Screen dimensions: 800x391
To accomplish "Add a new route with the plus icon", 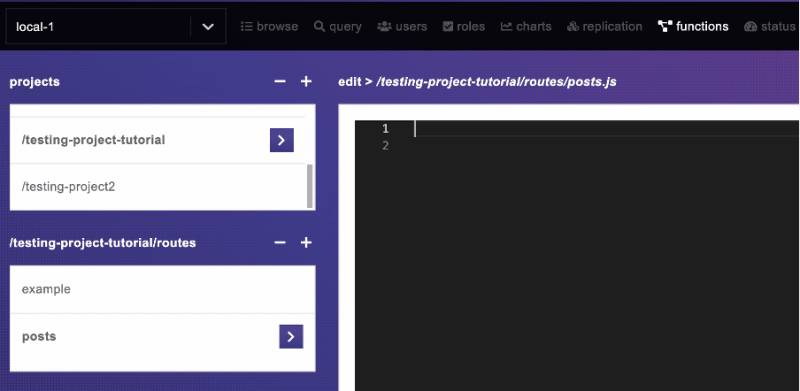I will 306,242.
